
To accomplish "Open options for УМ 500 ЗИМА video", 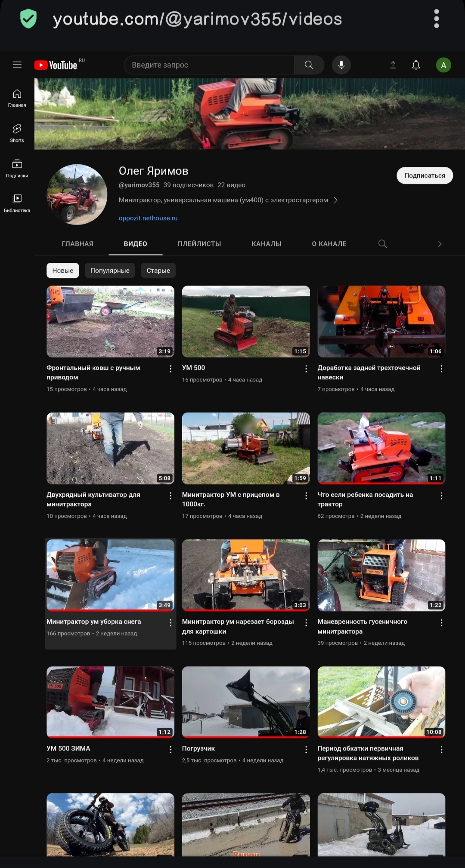I will click(170, 749).
